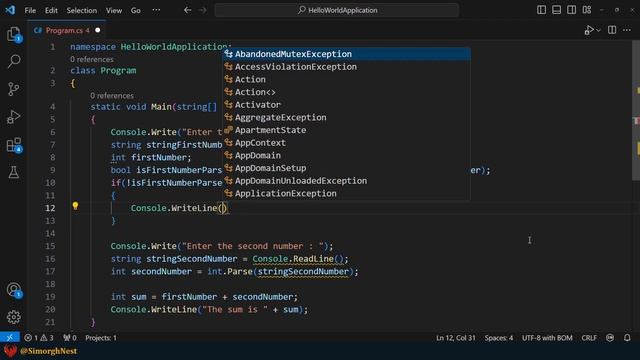This screenshot has height=360, width=640.
Task: Open the Run and Debug view
Action: pyautogui.click(x=13, y=117)
